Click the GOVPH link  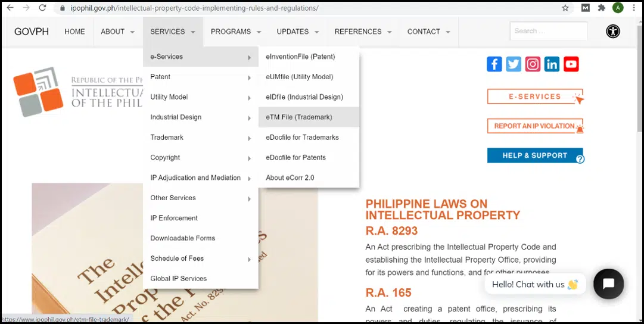(x=32, y=32)
